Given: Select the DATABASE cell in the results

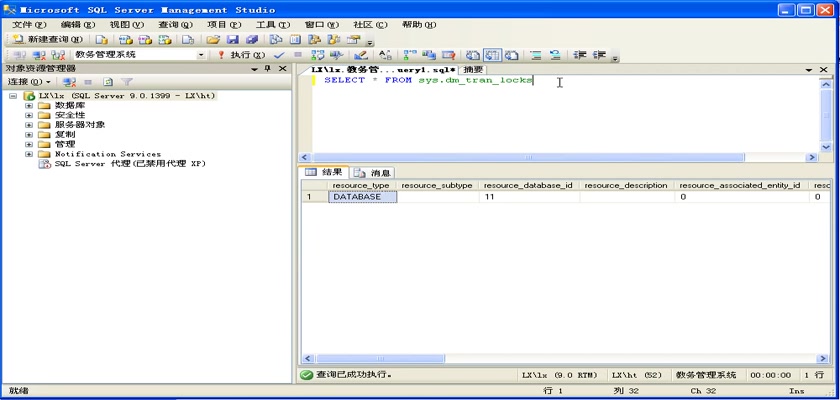Looking at the screenshot, I should click(x=362, y=197).
